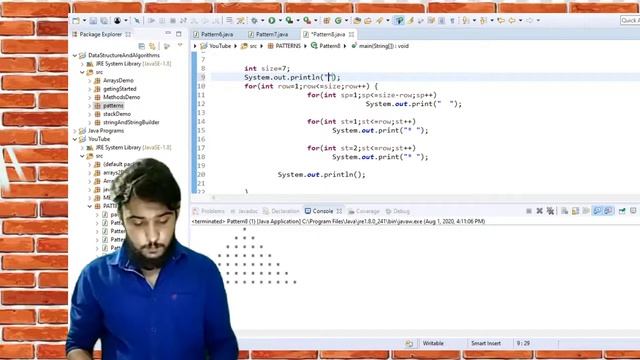Open the External Tools dropdown arrow

tap(316, 20)
